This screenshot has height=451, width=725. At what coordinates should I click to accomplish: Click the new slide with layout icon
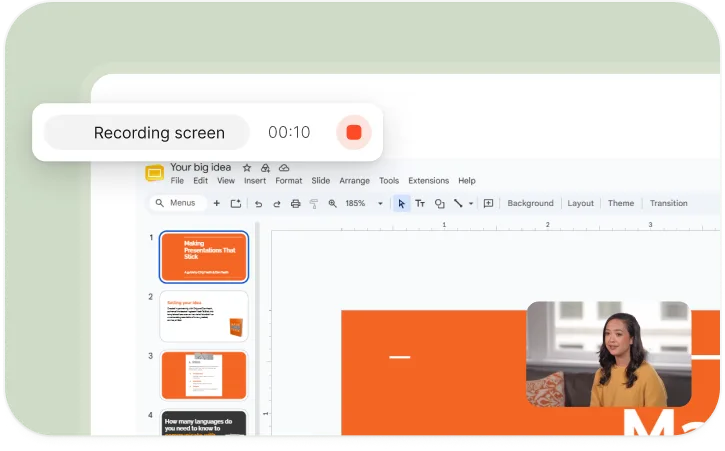coord(236,203)
